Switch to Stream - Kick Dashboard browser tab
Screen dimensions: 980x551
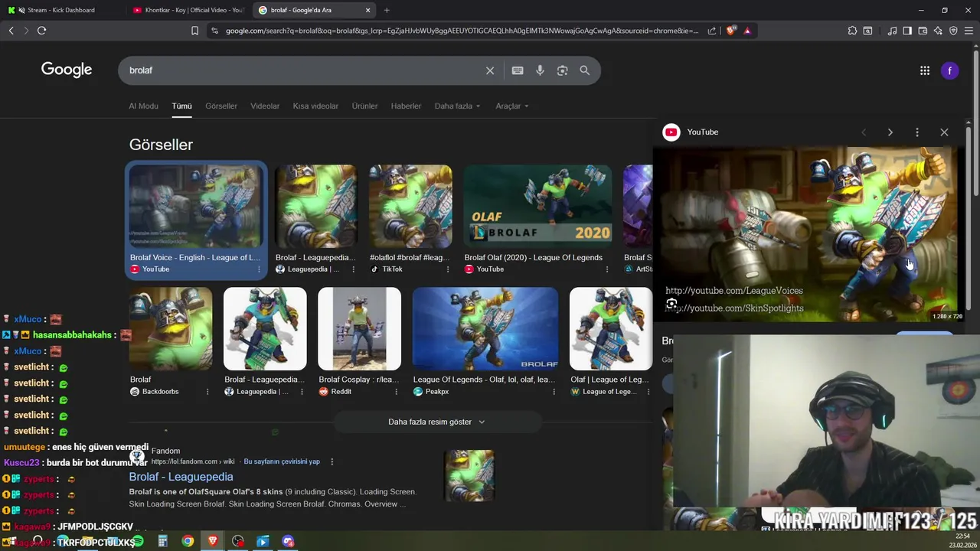click(61, 10)
